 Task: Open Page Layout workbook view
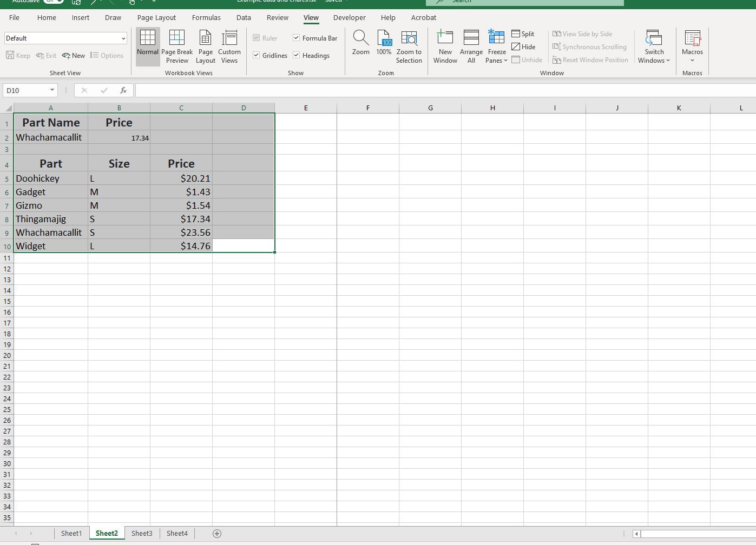coord(206,46)
